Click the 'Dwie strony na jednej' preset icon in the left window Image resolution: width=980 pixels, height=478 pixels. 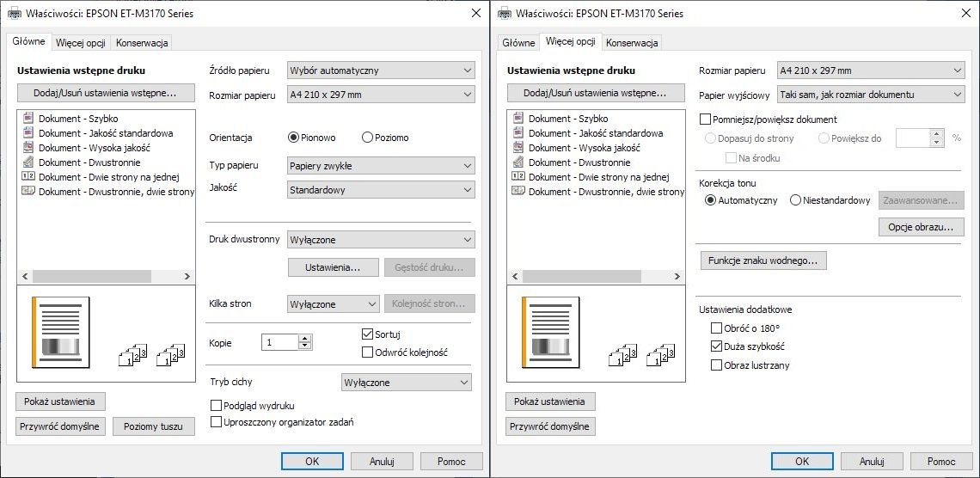[28, 176]
